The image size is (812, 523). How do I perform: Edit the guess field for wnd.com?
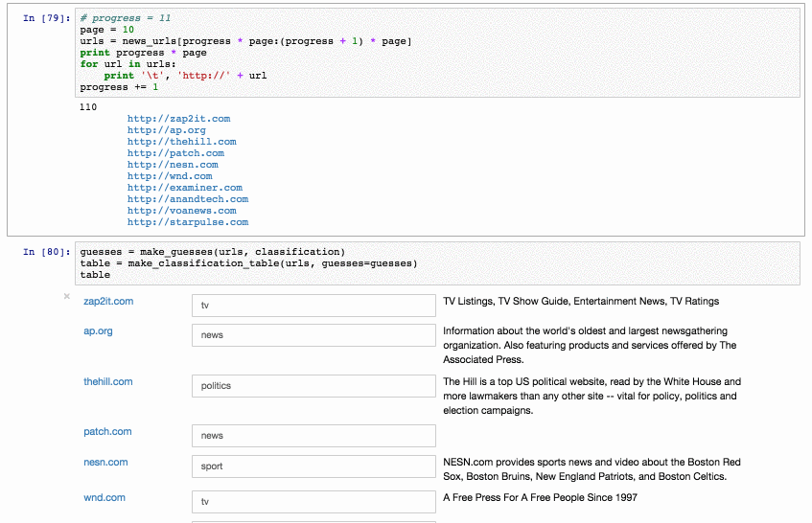click(x=313, y=502)
